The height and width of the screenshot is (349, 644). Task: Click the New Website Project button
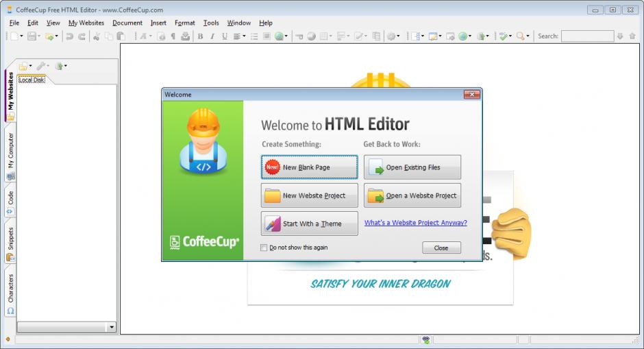coord(309,195)
